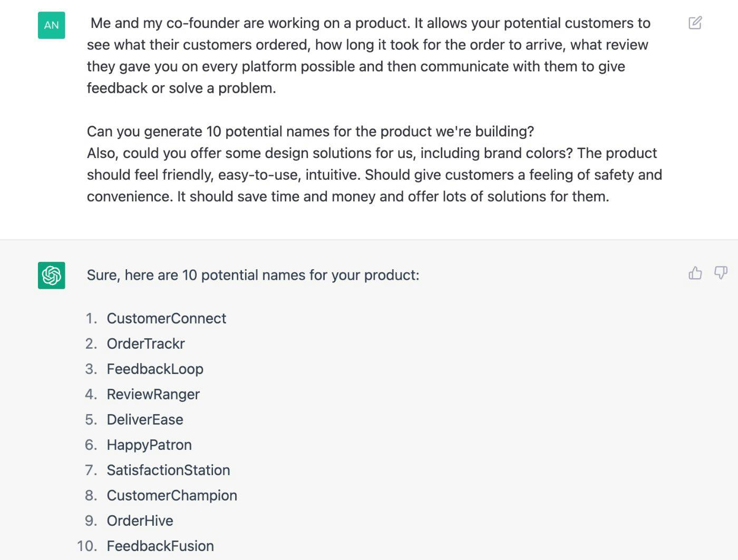
Task: Click the ChatGPT logo avatar
Action: click(51, 275)
